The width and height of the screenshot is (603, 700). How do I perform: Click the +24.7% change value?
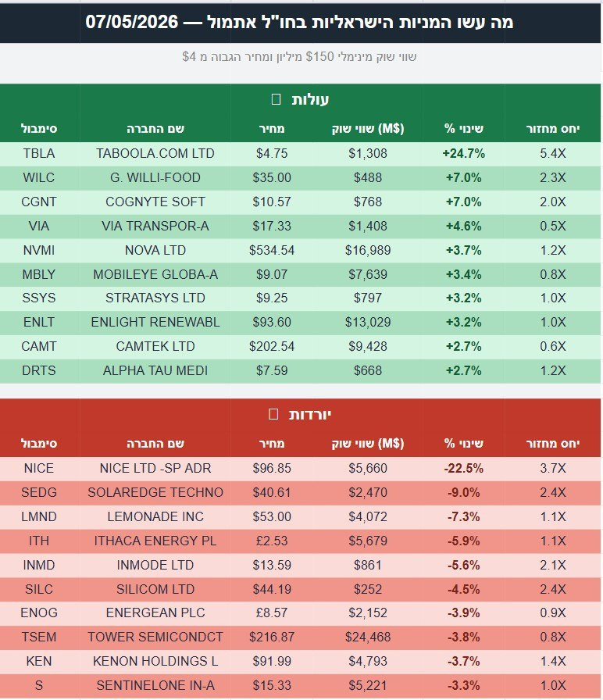click(x=463, y=154)
